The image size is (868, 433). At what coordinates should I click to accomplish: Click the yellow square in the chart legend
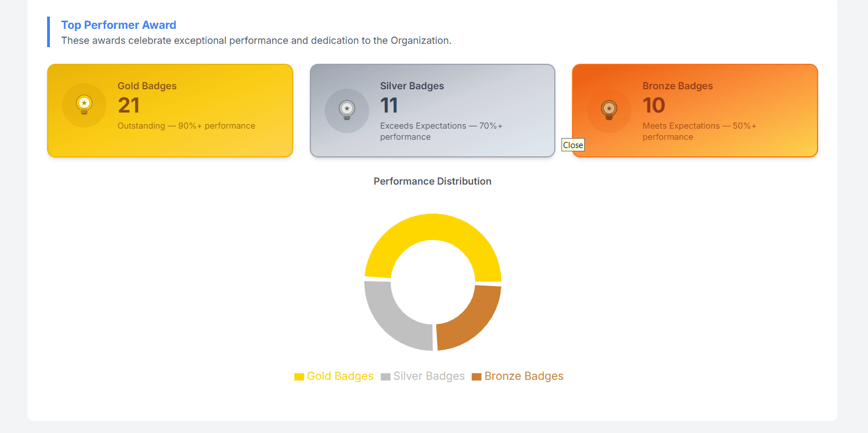(x=299, y=376)
